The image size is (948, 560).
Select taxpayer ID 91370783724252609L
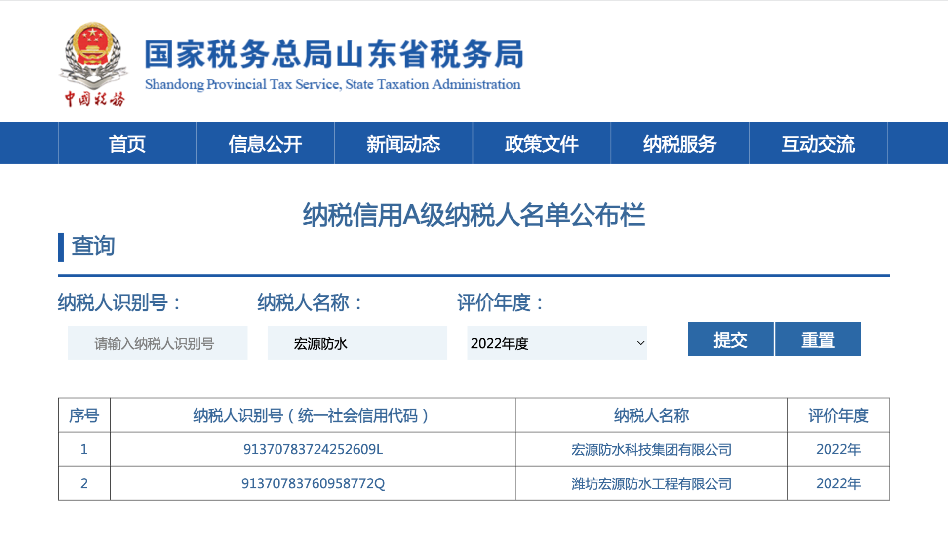(313, 449)
